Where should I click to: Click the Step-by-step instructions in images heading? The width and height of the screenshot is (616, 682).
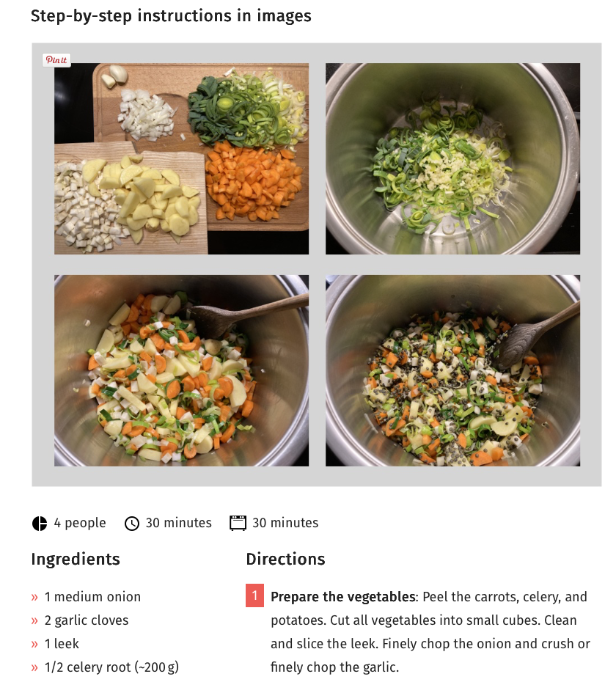171,16
